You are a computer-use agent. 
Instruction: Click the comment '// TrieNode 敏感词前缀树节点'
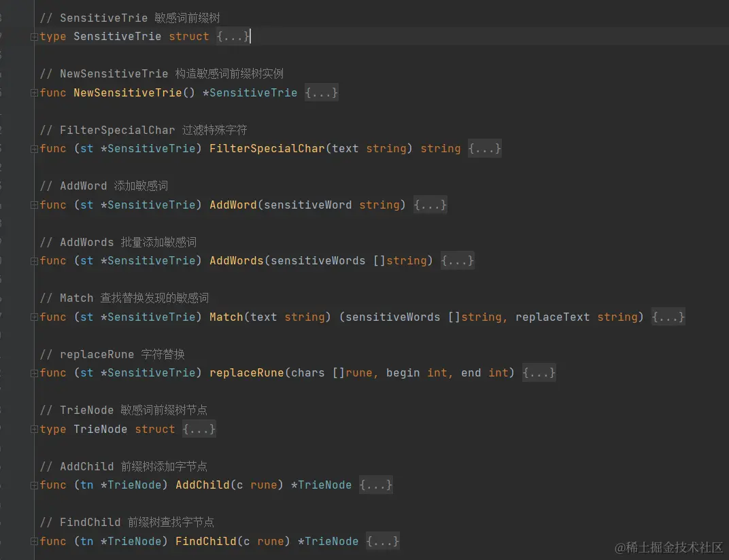[123, 410]
